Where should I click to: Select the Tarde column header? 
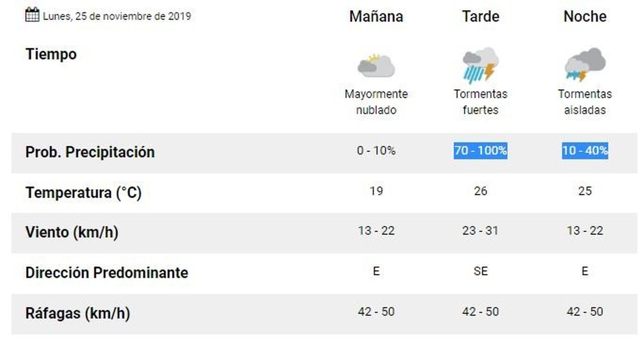pos(480,16)
